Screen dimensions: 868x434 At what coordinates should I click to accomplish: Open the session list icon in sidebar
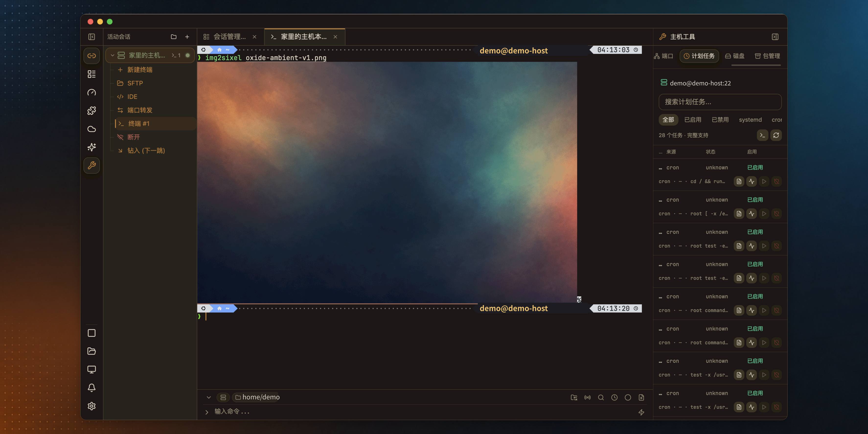(92, 74)
